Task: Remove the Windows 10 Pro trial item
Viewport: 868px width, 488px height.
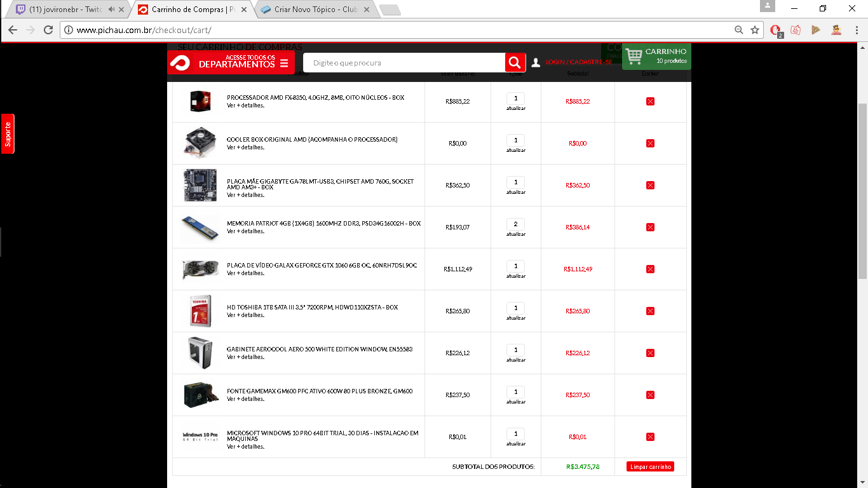Action: click(650, 437)
